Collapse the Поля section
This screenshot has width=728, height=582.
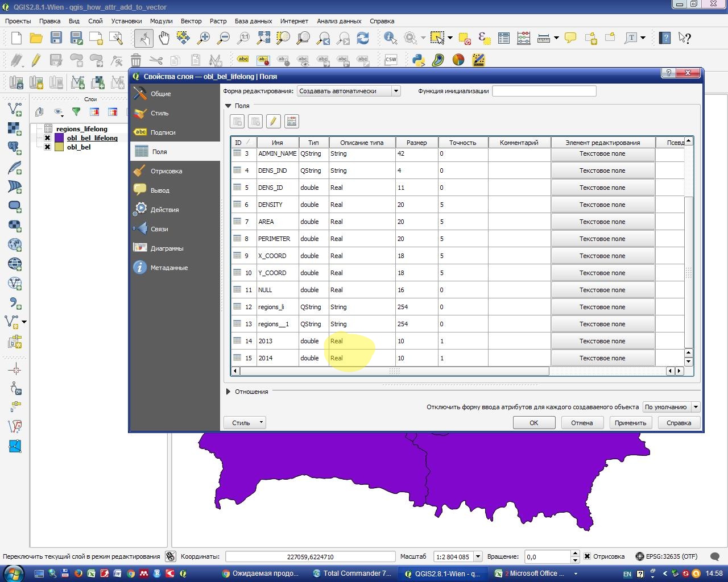[228, 106]
